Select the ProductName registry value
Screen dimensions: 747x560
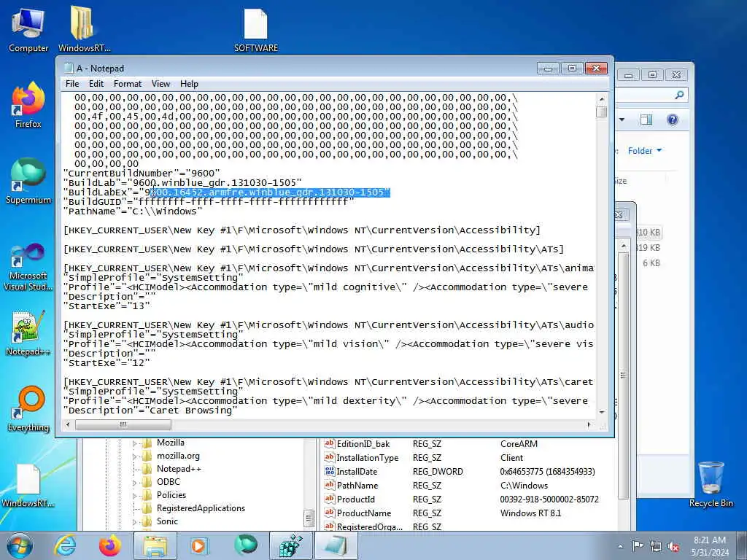[x=364, y=513]
